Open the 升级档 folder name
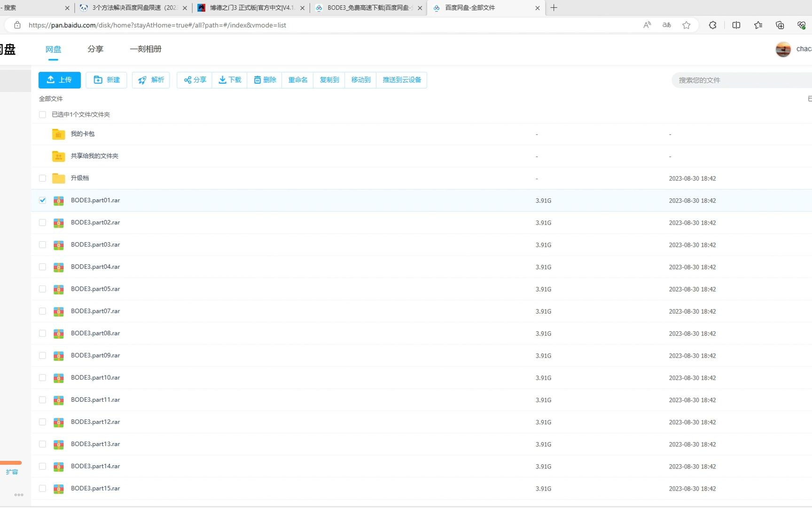 80,178
